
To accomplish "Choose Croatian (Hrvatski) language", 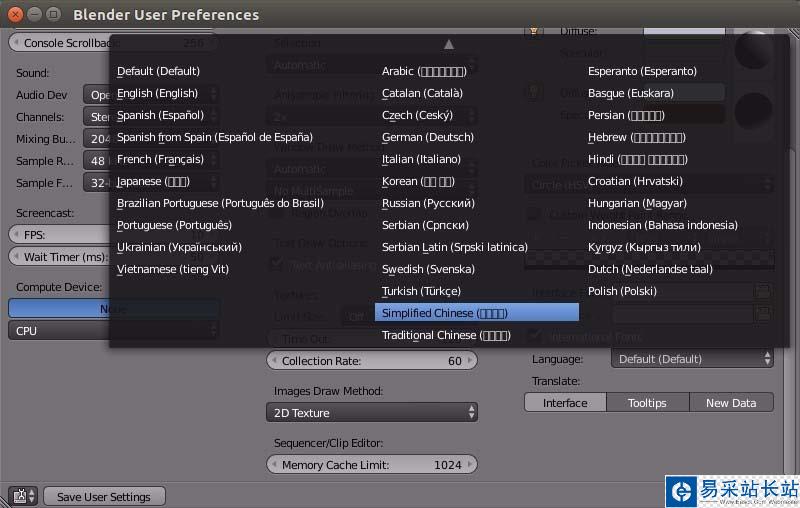I will (635, 182).
